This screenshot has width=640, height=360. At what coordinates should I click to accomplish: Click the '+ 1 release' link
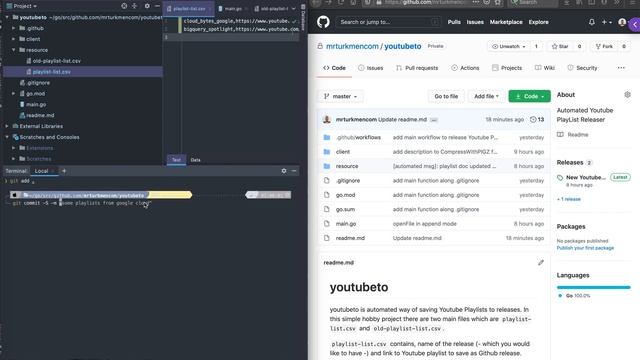(569, 199)
